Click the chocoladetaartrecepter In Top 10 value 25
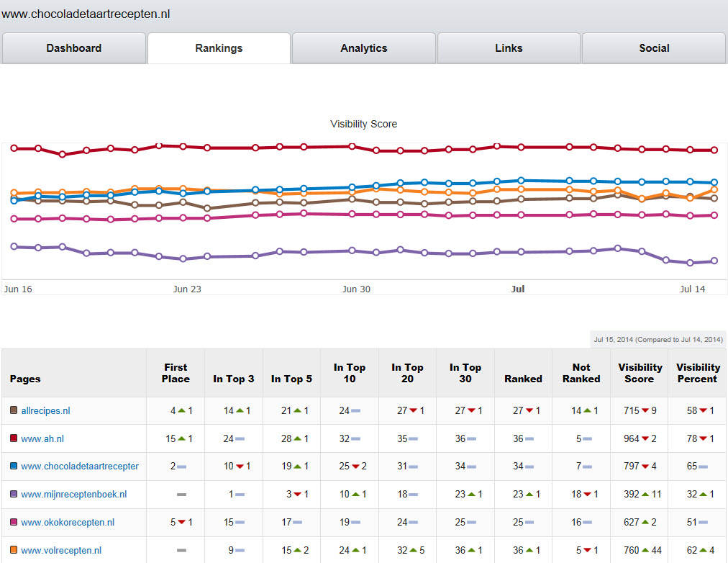Screen dimensions: 728x563 (344, 467)
